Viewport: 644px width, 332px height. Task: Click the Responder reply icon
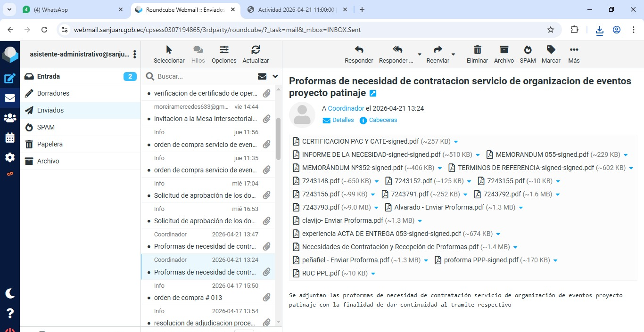(359, 50)
